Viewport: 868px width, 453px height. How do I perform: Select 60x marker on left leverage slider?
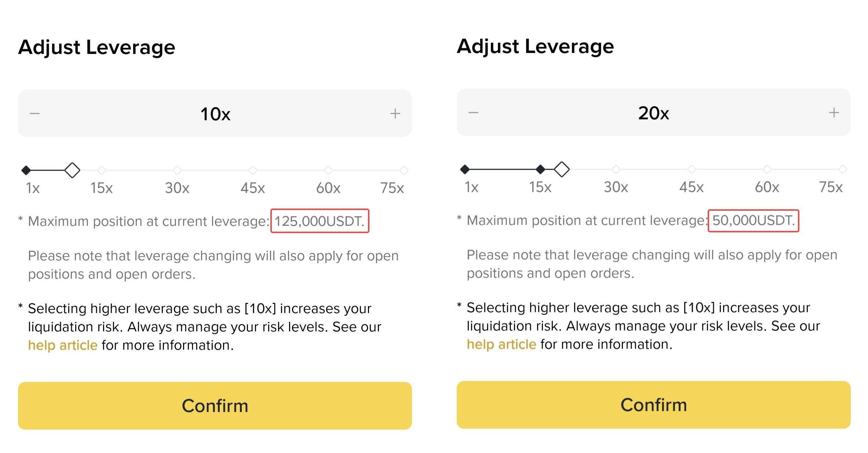click(328, 170)
